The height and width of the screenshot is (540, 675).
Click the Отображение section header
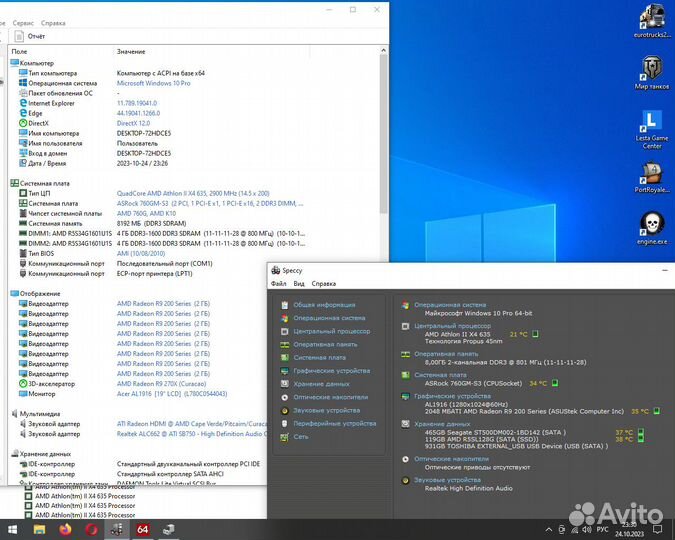point(35,293)
